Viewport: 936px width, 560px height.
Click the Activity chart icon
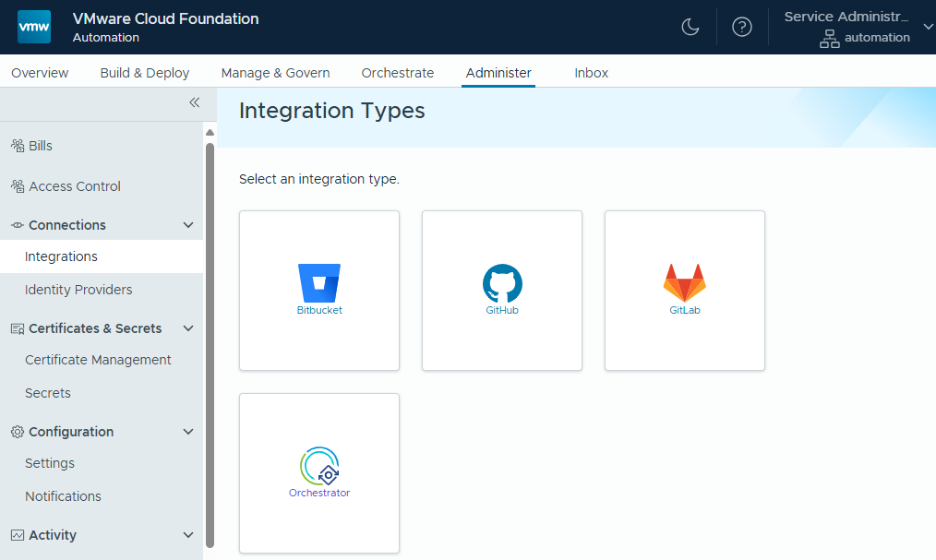click(x=18, y=535)
